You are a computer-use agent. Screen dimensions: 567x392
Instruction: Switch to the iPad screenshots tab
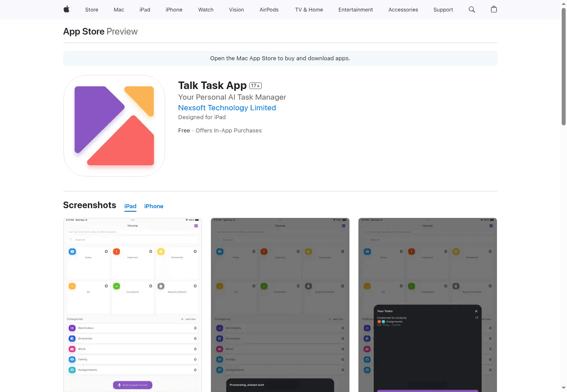(130, 206)
